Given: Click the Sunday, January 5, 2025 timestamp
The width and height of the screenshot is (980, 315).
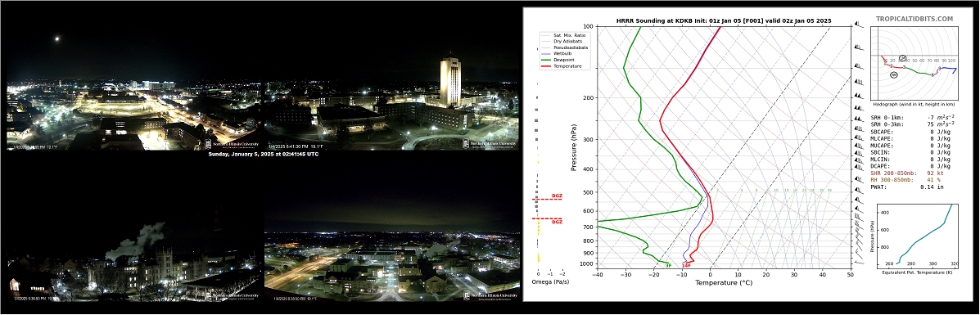Looking at the screenshot, I should click(x=263, y=155).
